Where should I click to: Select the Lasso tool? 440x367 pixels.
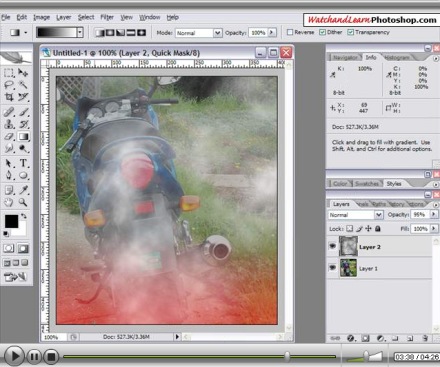(x=9, y=85)
